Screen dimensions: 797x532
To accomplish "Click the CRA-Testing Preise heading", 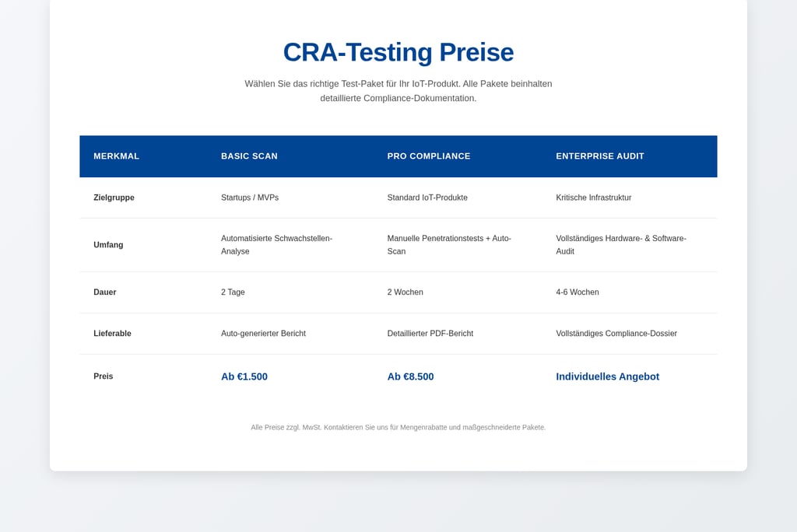I will [398, 52].
